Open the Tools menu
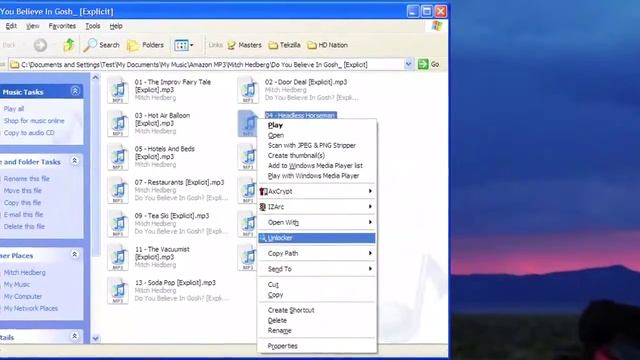The height and width of the screenshot is (360, 640). pos(93,26)
